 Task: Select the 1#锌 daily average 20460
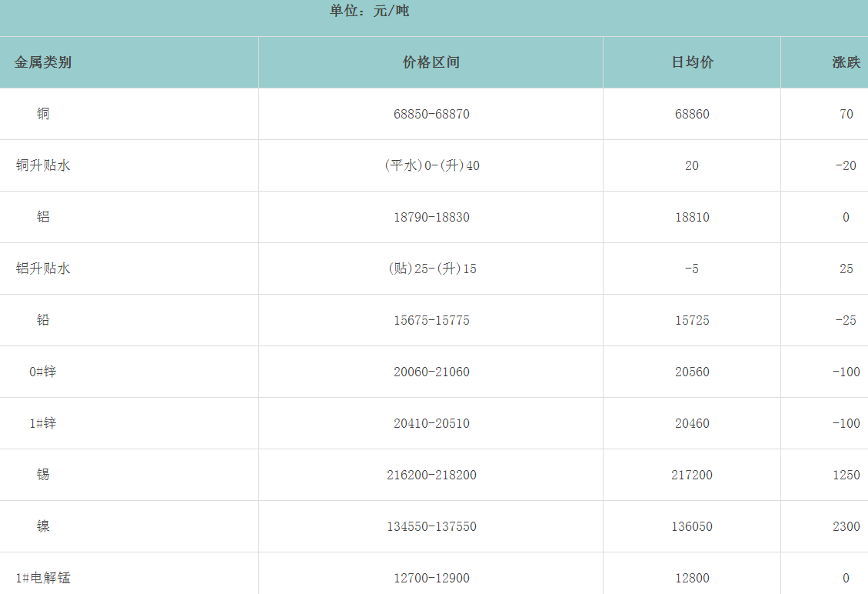point(692,423)
